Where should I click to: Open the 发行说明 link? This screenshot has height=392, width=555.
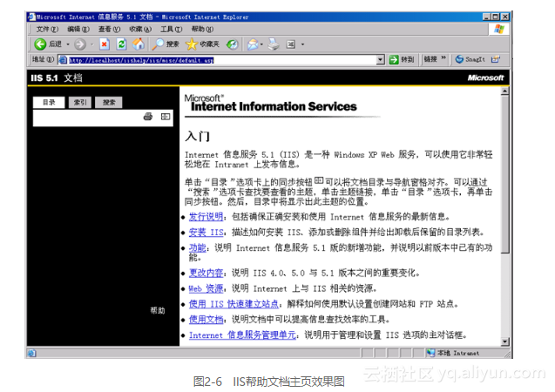[x=206, y=217]
